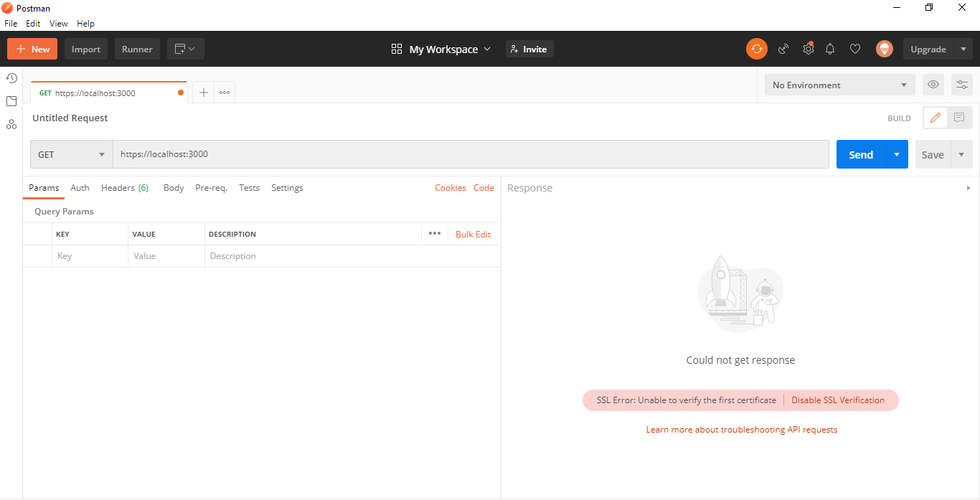Open the My Workspace switcher
980x500 pixels.
(442, 49)
